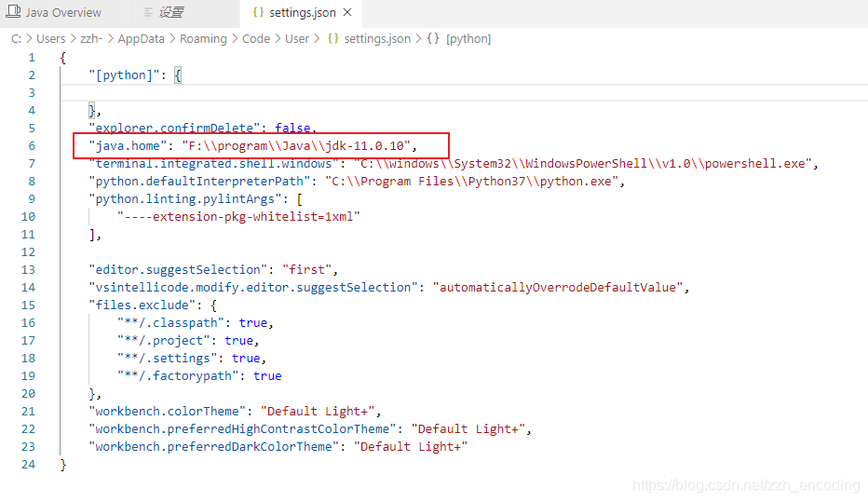The image size is (868, 502).
Task: Click the "**/.classpath" entry
Action: click(170, 323)
